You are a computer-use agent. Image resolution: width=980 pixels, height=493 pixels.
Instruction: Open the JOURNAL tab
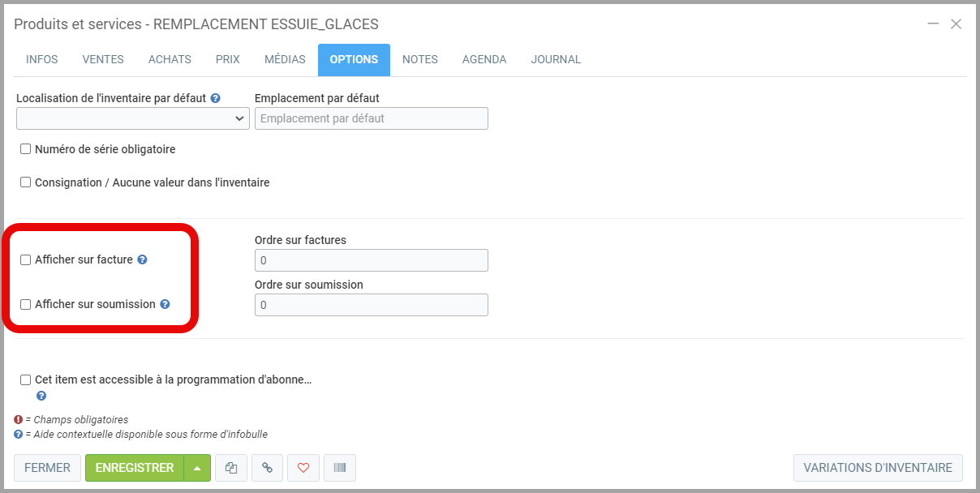coord(556,59)
